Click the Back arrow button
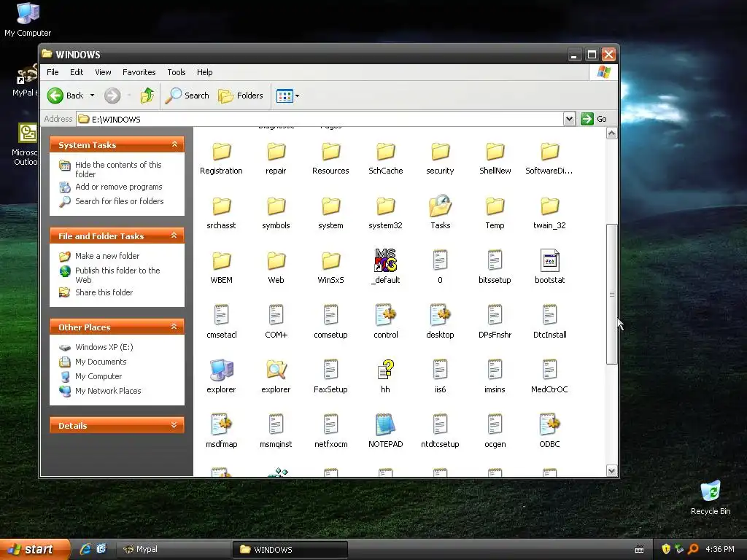The height and width of the screenshot is (560, 747). [x=66, y=96]
